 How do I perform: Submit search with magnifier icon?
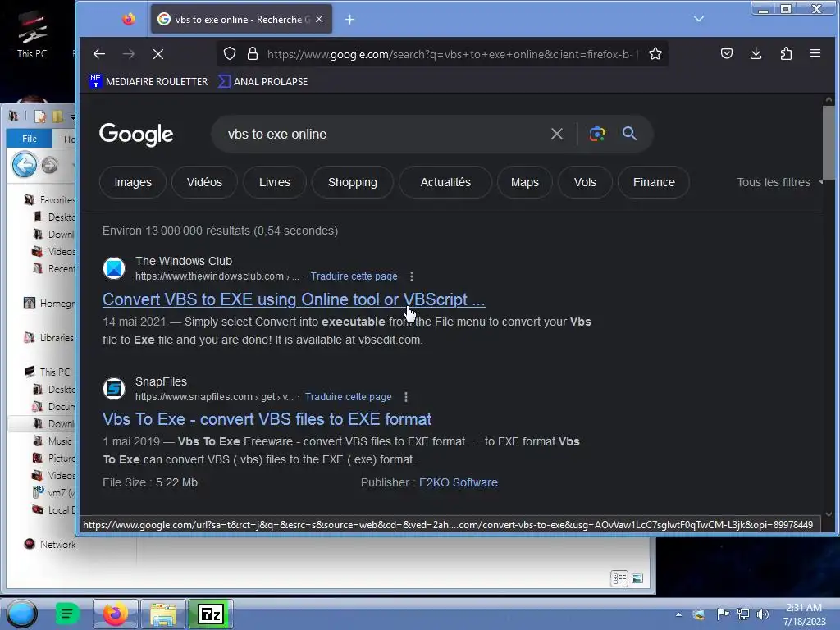pyautogui.click(x=629, y=134)
